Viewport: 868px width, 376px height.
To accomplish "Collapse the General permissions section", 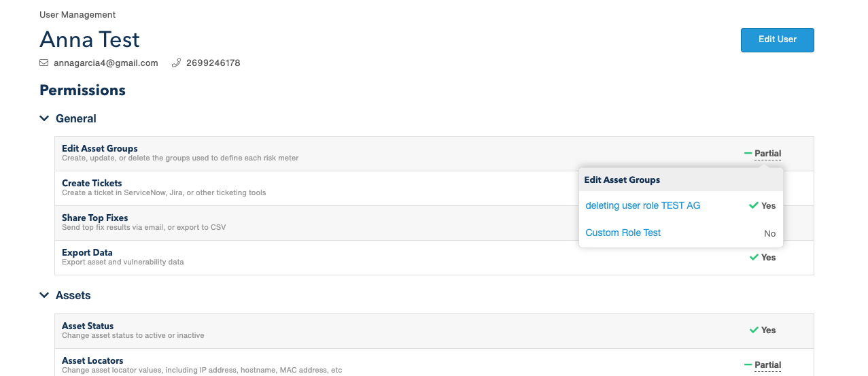I will [x=44, y=118].
